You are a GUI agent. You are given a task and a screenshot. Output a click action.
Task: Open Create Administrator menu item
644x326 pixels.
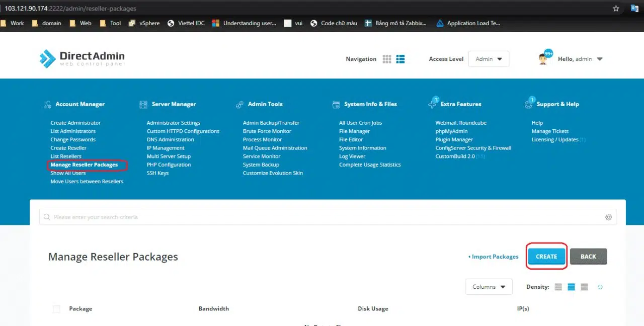(75, 123)
